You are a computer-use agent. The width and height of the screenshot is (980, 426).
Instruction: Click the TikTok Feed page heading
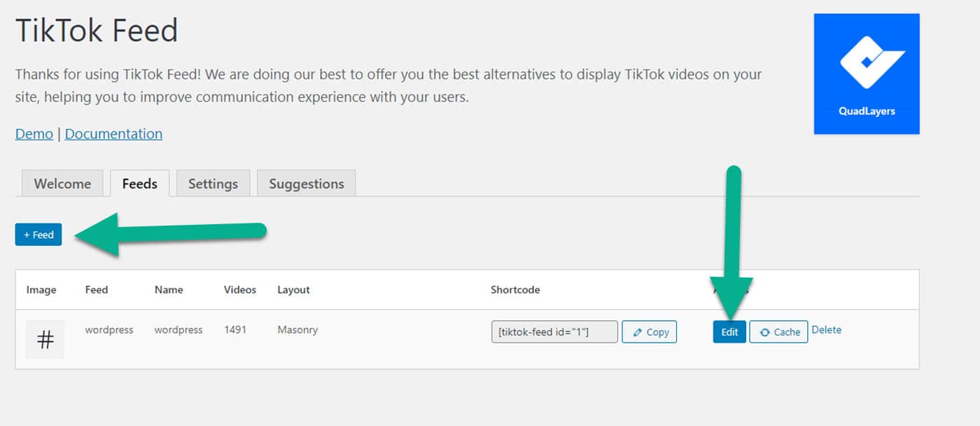(97, 32)
